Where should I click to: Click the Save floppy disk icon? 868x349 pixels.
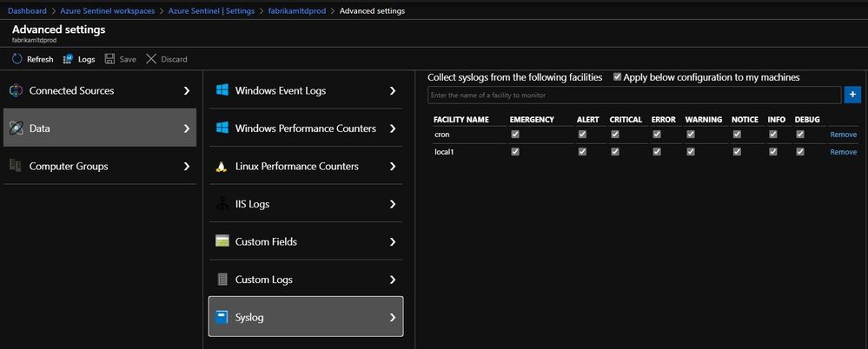click(109, 59)
